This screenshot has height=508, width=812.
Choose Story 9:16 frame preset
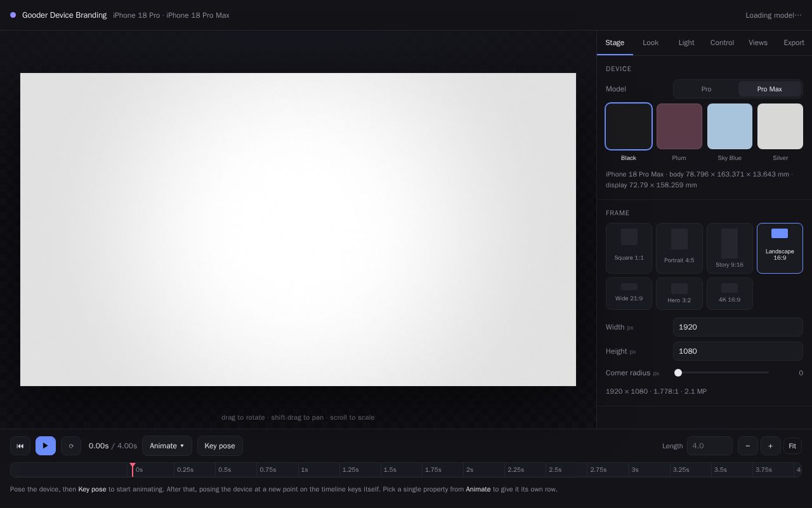[x=730, y=248]
